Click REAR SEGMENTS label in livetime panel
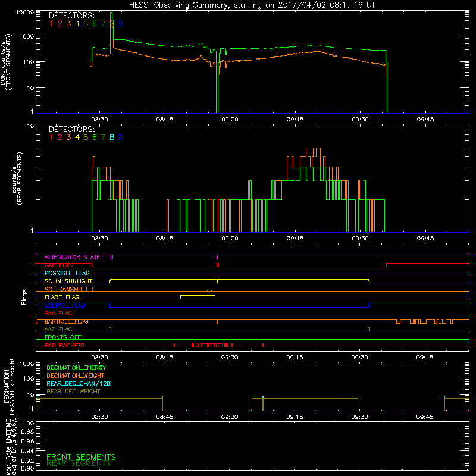This screenshot has height=476, width=476. [x=79, y=464]
